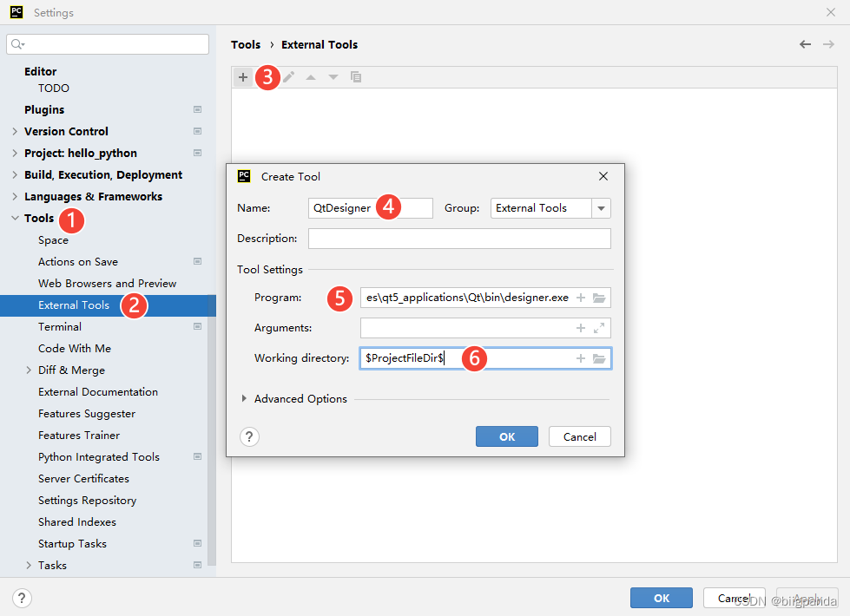This screenshot has height=616, width=850.
Task: Click project-level icon beside Project: hello_python
Action: pyautogui.click(x=197, y=153)
